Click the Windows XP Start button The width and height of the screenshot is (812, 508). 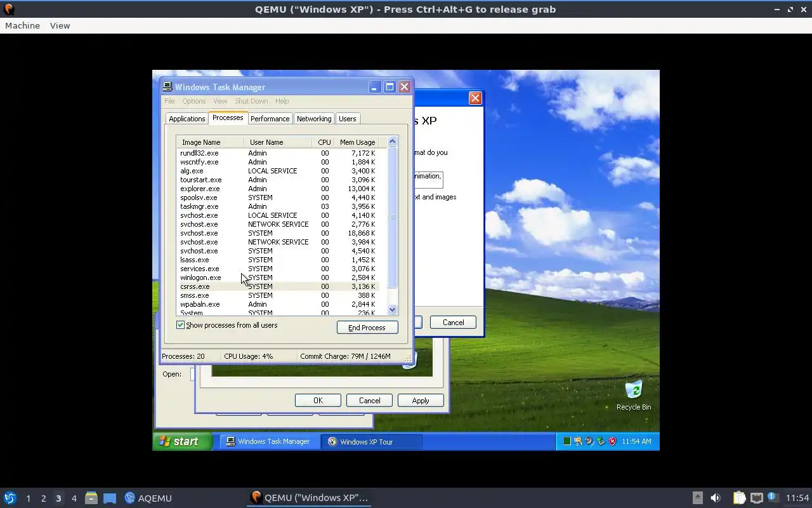tap(182, 441)
